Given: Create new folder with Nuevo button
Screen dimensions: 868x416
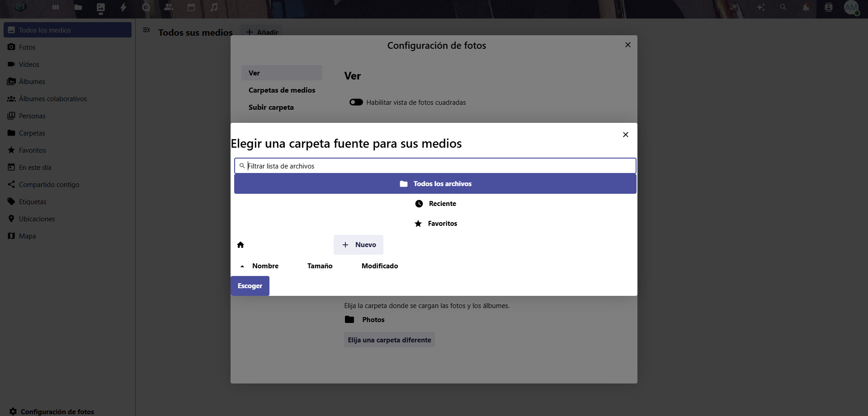Looking at the screenshot, I should 359,245.
